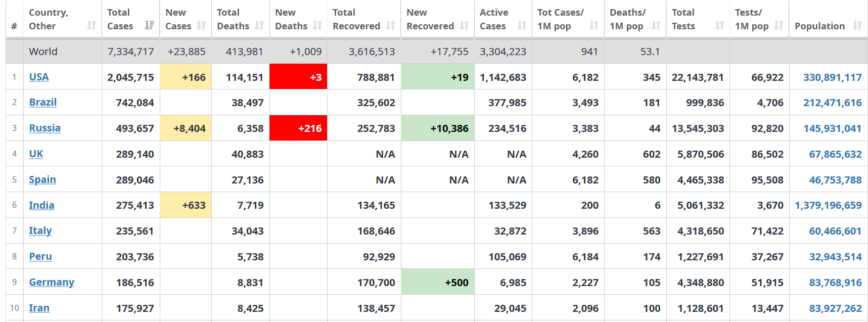
Task: Click Russia new recovered cell +10,386
Action: [x=438, y=128]
